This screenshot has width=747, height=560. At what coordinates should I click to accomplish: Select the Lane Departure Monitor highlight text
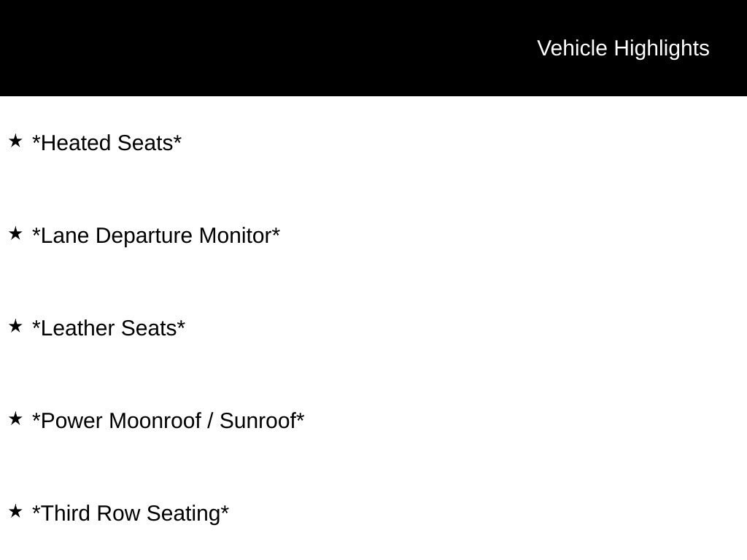coord(156,236)
